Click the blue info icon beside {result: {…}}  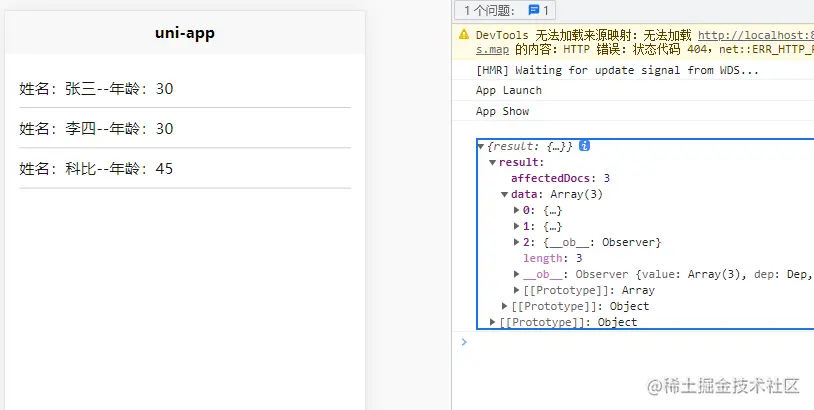(584, 146)
